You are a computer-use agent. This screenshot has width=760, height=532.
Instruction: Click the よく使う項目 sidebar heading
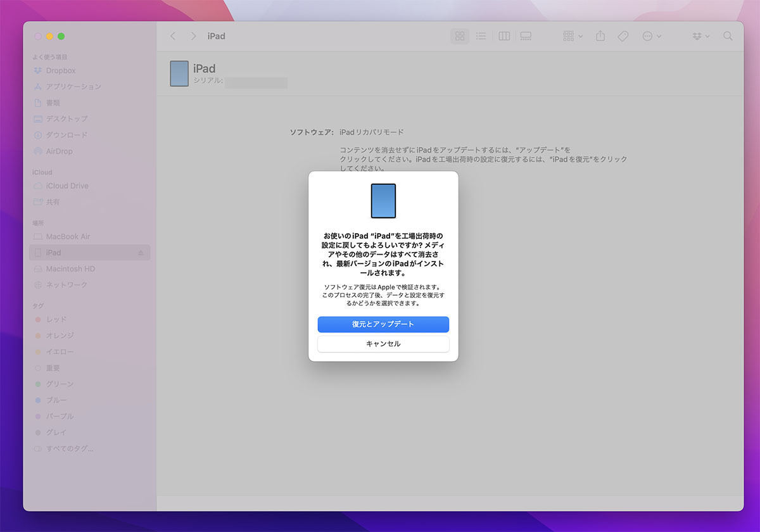[x=50, y=57]
